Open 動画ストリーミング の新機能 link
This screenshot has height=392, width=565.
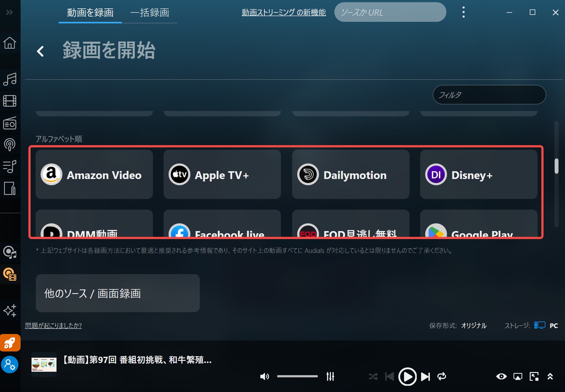284,12
